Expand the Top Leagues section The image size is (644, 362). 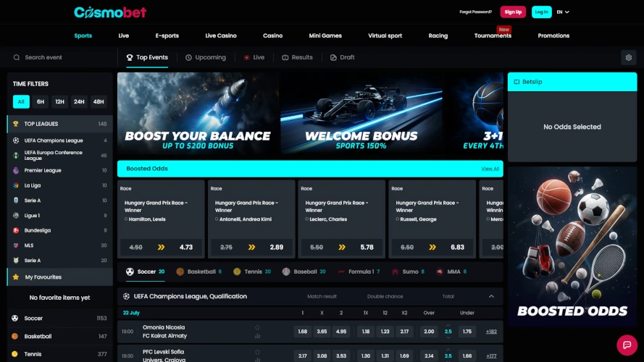(x=60, y=124)
